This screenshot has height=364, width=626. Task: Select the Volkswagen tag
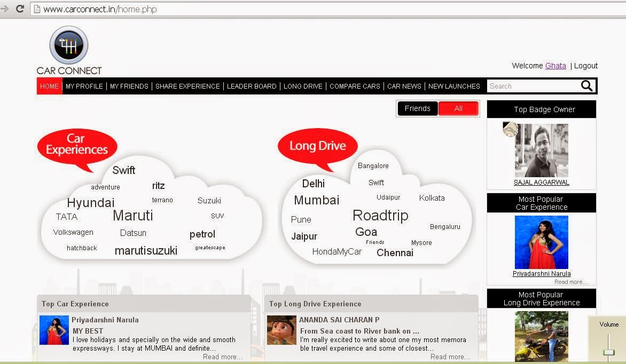[74, 232]
